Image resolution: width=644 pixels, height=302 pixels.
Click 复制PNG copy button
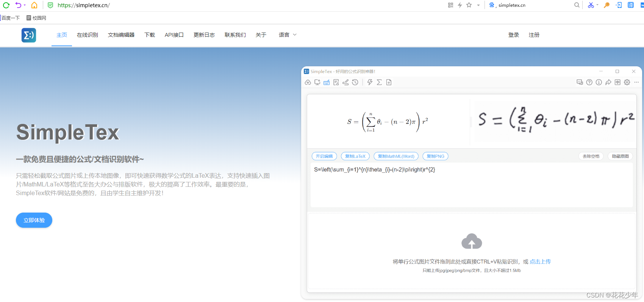coord(436,156)
